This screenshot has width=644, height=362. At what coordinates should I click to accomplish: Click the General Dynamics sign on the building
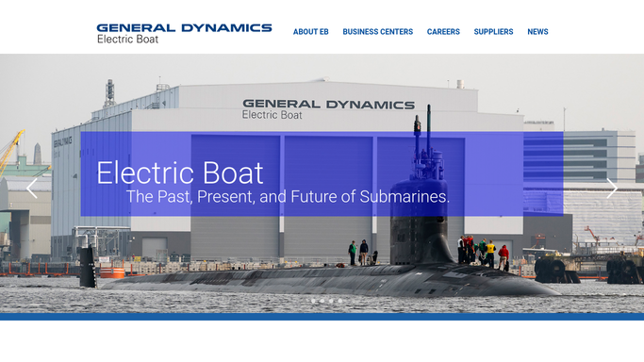click(328, 108)
